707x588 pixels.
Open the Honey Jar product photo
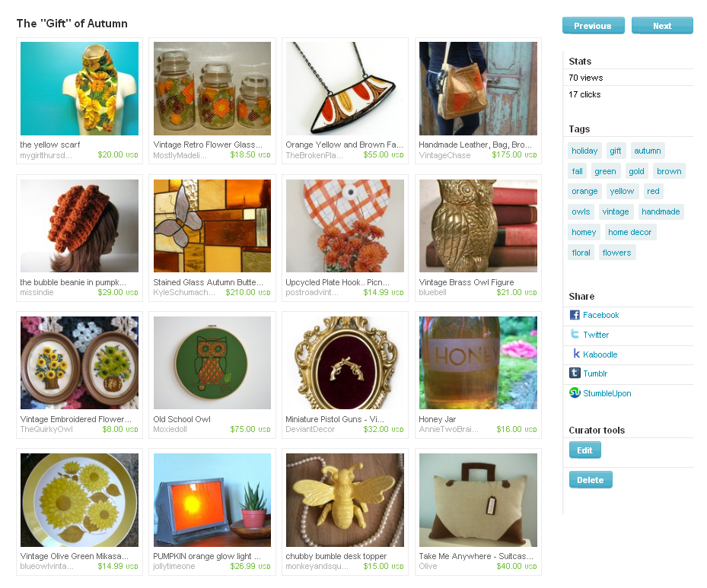tap(478, 363)
